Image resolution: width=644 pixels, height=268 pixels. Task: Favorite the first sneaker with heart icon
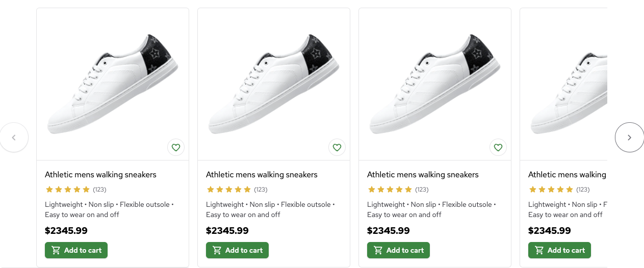(176, 148)
